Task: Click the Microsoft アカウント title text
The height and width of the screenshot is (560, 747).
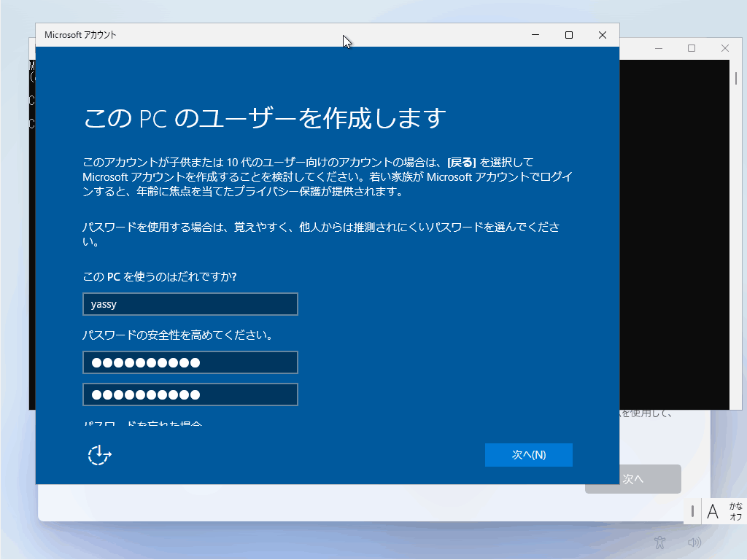Action: click(x=80, y=35)
